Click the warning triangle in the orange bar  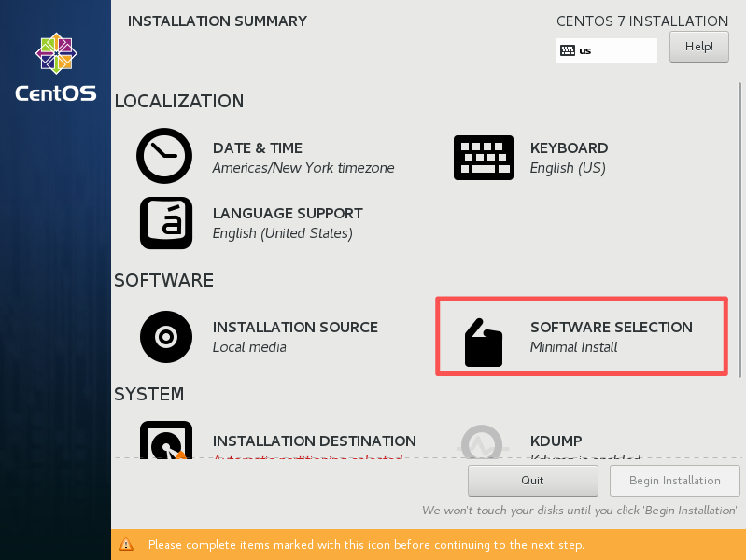pos(126,545)
